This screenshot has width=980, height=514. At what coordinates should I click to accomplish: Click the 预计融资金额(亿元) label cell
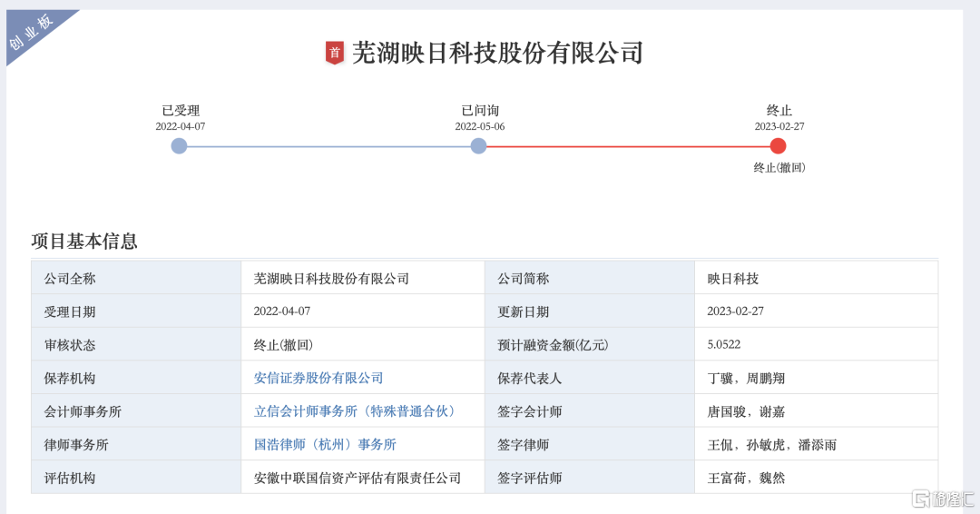coord(590,344)
